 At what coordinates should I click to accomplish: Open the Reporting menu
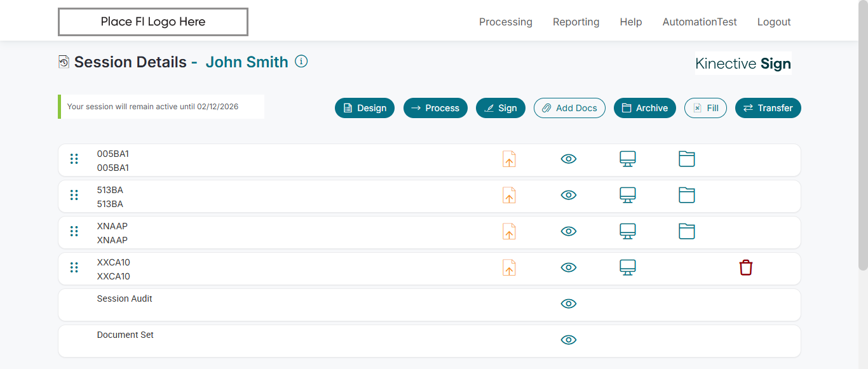coord(576,22)
